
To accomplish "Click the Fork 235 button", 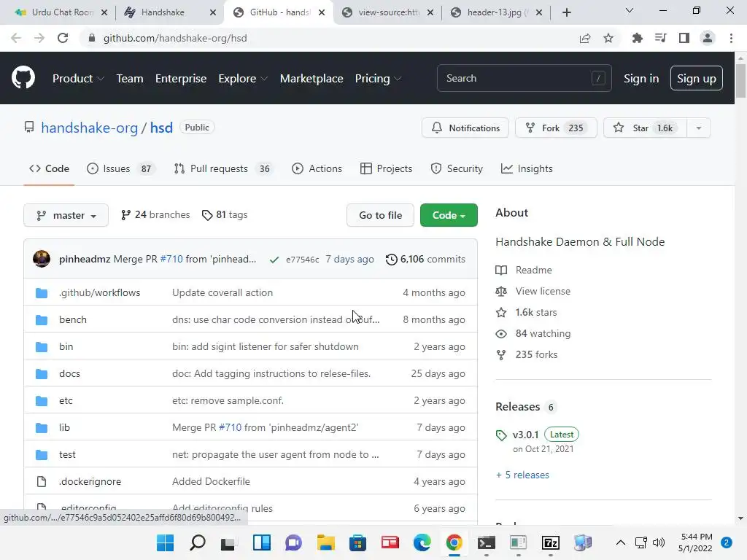I will pyautogui.click(x=555, y=128).
